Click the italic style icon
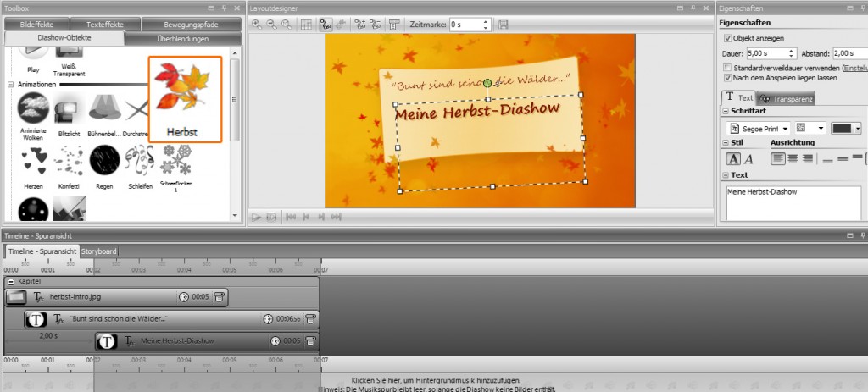The height and width of the screenshot is (392, 868). tap(747, 158)
